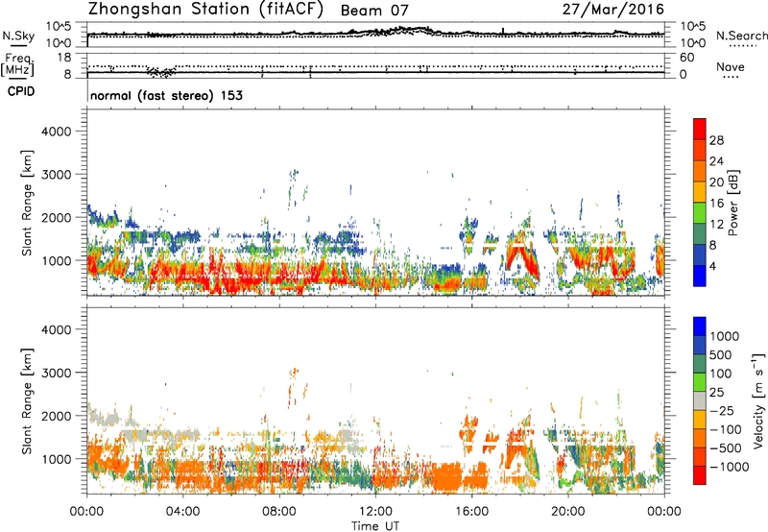The width and height of the screenshot is (768, 532).
Task: Click the left "10^5" noise axis tick
Action: point(59,27)
